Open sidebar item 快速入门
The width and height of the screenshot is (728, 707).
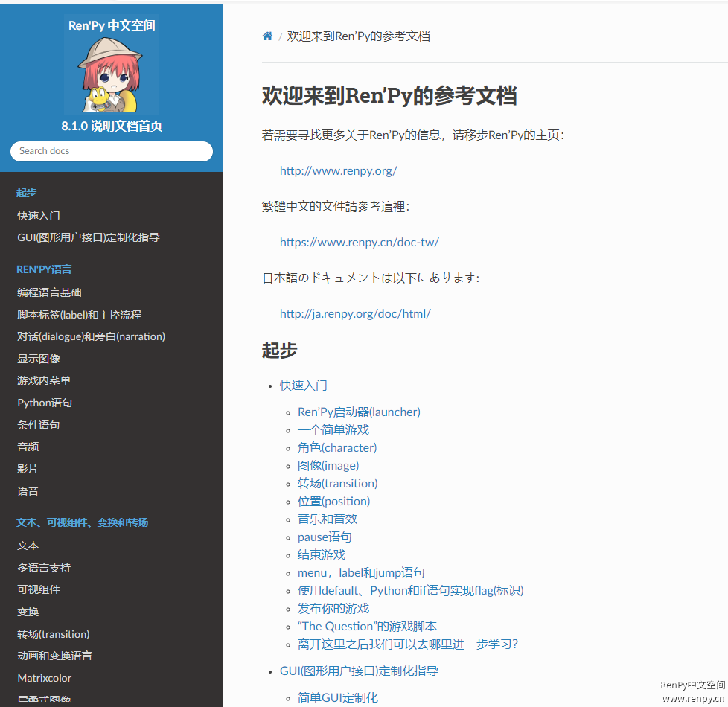[39, 216]
